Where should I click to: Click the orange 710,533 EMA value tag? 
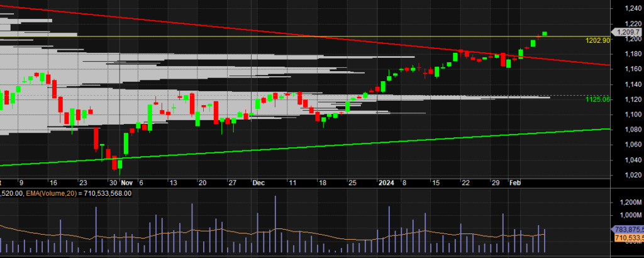(628, 238)
